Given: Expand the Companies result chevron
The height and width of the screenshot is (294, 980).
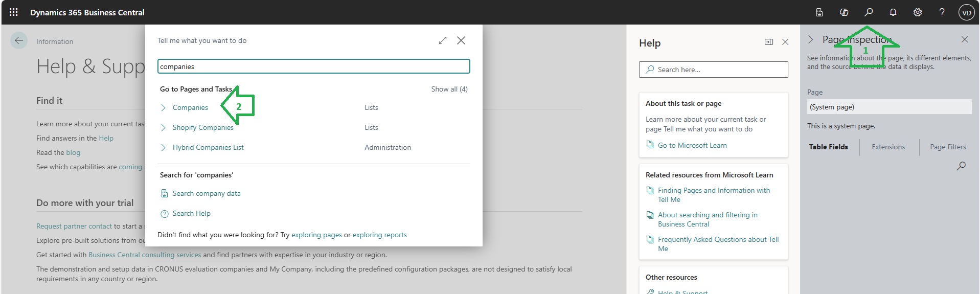Looking at the screenshot, I should (163, 107).
